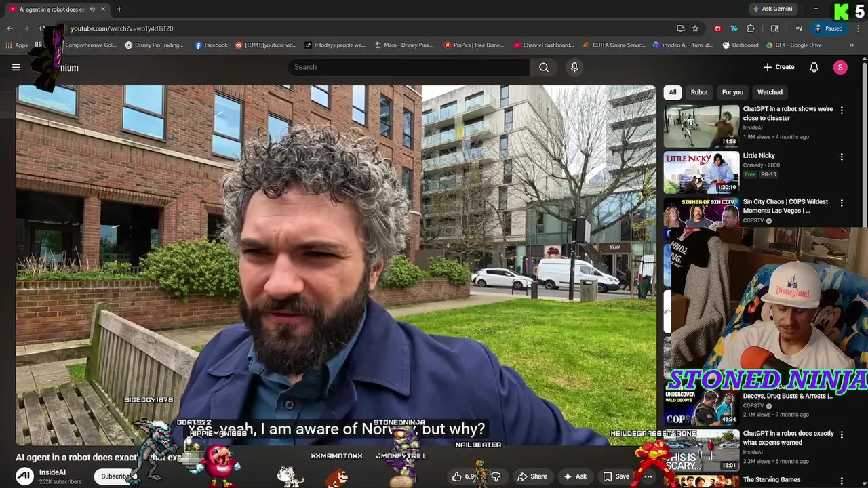The width and height of the screenshot is (868, 488).
Task: Open options menu for Little Nicky
Action: [x=842, y=157]
